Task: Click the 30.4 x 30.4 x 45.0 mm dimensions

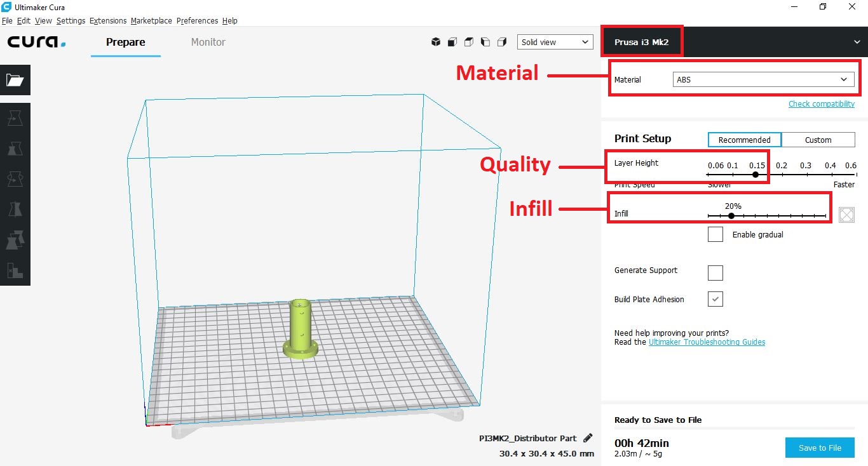Action: pyautogui.click(x=546, y=453)
